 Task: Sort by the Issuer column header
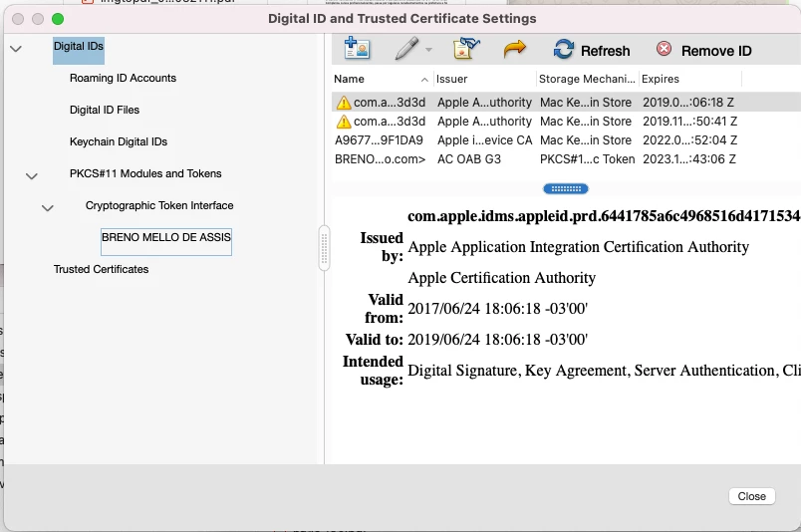[485, 79]
